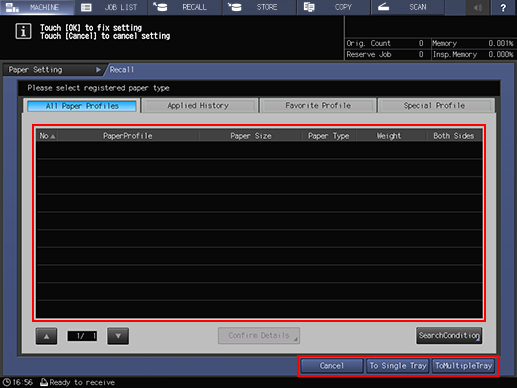Click the JOB LIST list icon

click(x=86, y=7)
